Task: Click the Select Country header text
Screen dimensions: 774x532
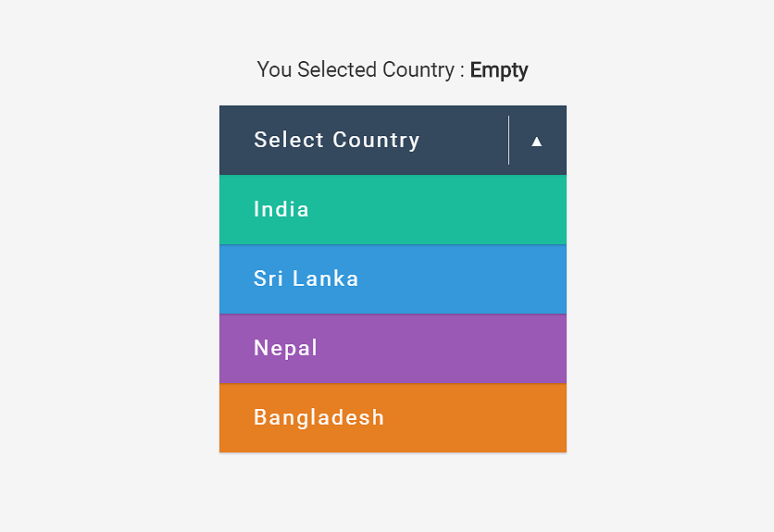Action: pos(337,140)
